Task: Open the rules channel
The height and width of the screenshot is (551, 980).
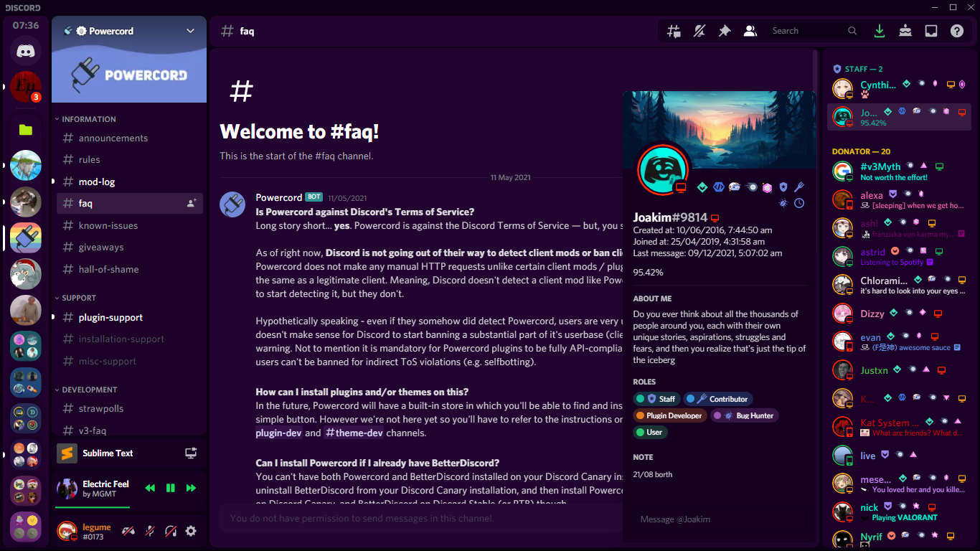Action: pyautogui.click(x=129, y=159)
